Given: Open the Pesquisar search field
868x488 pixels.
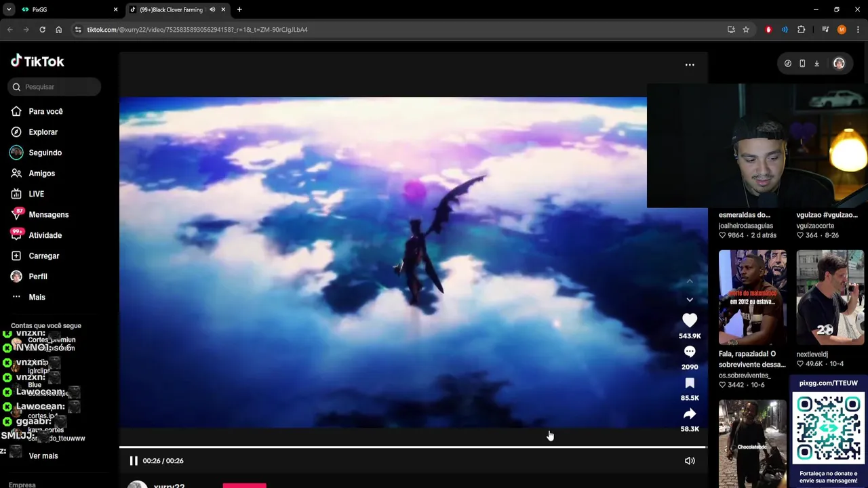Looking at the screenshot, I should [54, 87].
